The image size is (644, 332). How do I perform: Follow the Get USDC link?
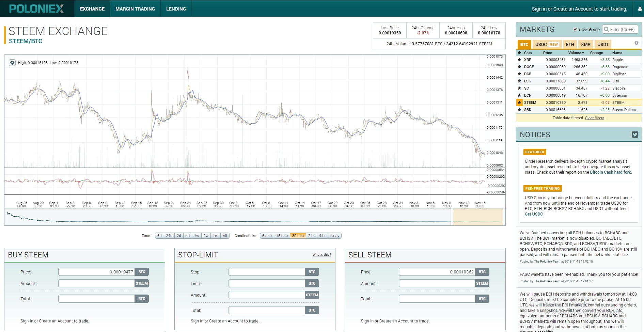tap(534, 214)
